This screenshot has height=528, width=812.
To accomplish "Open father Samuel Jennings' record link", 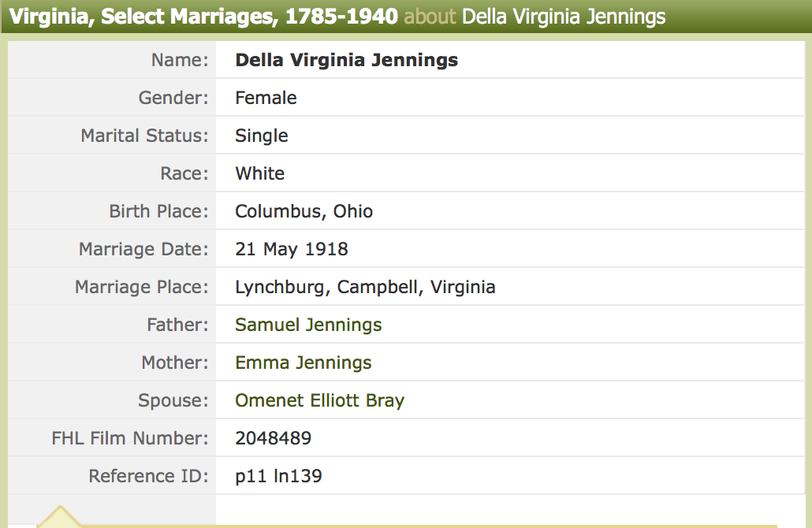I will pyautogui.click(x=308, y=325).
